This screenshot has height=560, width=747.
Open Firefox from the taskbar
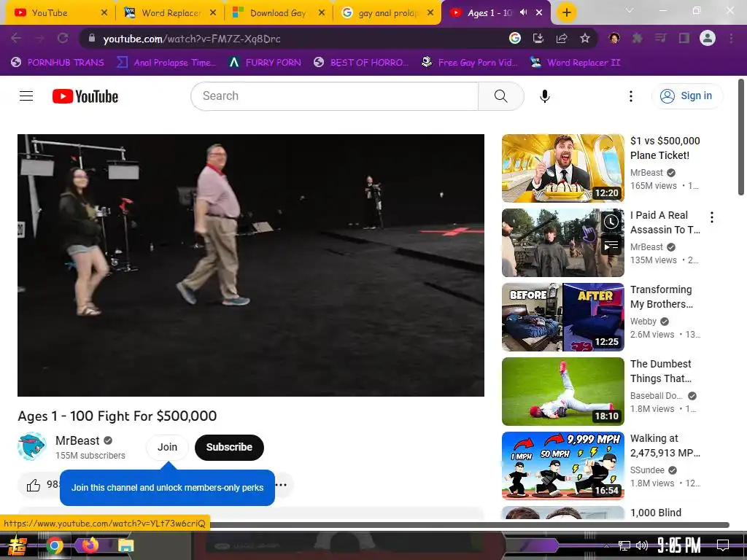pos(90,545)
